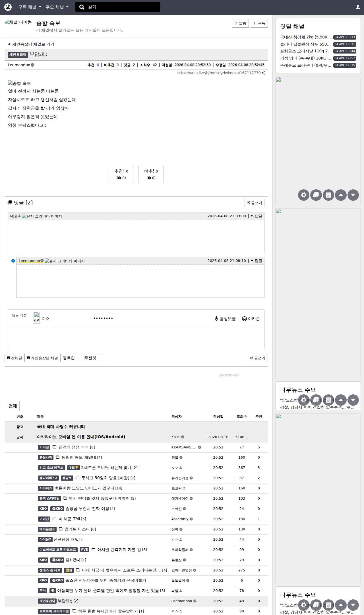The image size is (364, 615).
Task: Click the 네코 user avatar image
Action: click(x=42, y=216)
